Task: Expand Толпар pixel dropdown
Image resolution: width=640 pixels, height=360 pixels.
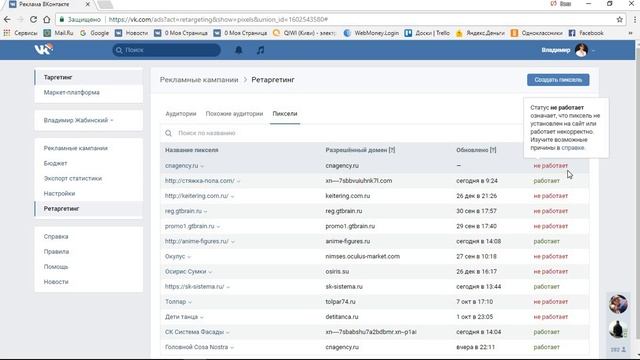Action: (190, 302)
